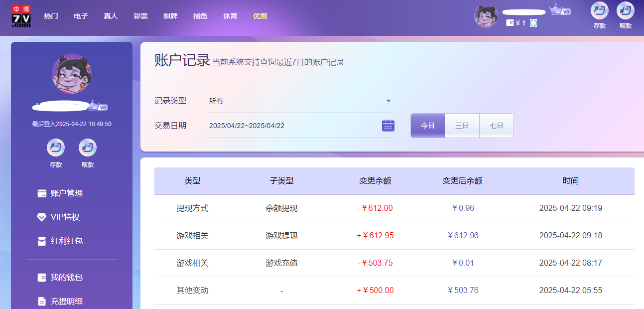Click the large sidebar profile avatar

coord(72,74)
